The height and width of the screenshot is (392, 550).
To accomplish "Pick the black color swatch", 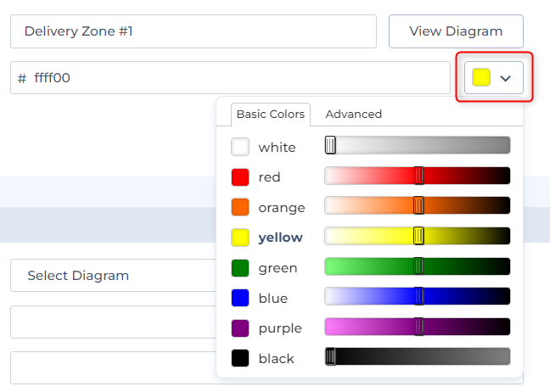I will click(240, 358).
